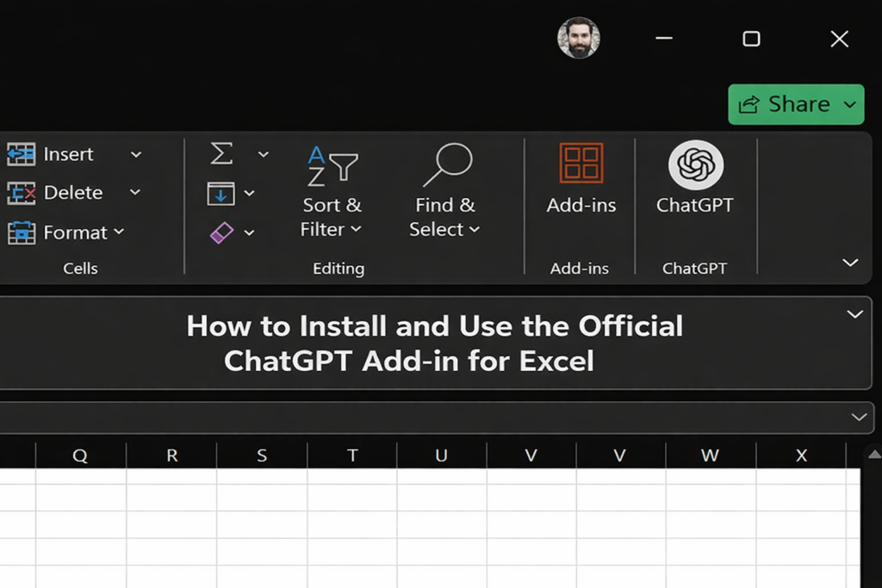Click the Fill down arrow icon

[x=221, y=194]
